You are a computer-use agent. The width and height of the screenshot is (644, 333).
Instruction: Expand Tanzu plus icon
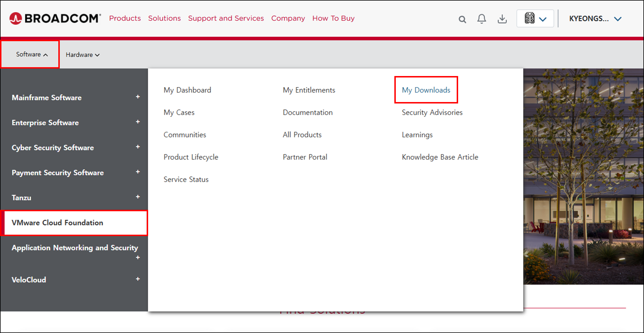coord(138,197)
